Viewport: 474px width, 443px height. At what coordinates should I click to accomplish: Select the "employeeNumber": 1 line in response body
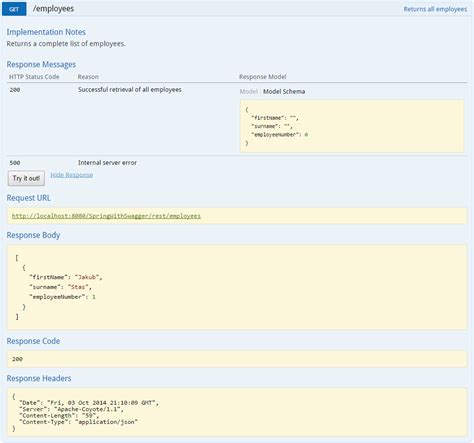point(62,297)
